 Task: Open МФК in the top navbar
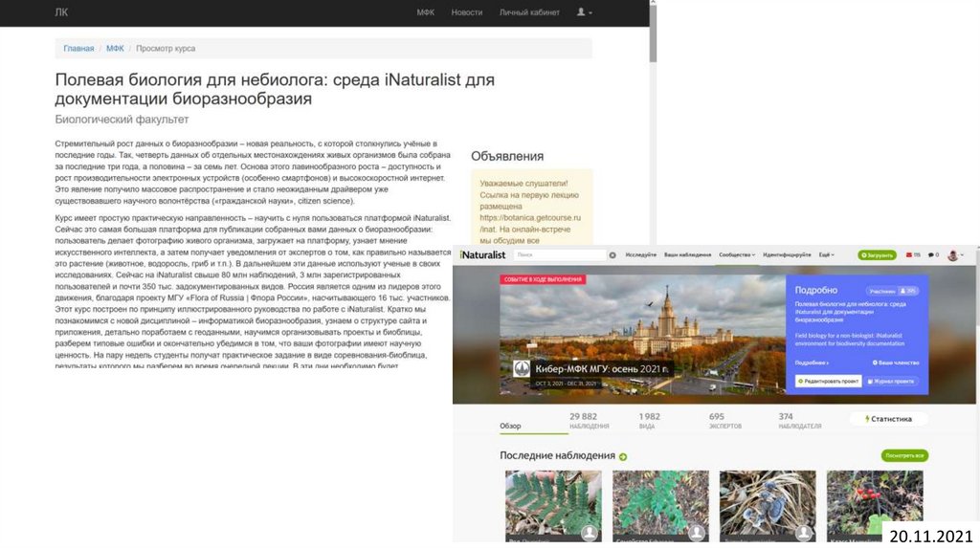click(426, 11)
